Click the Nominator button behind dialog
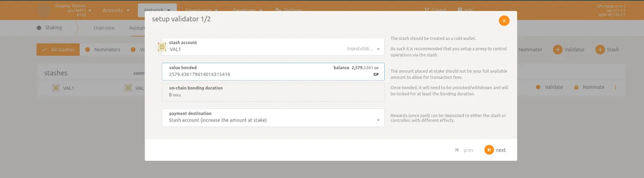The image size is (644, 178). click(x=530, y=49)
